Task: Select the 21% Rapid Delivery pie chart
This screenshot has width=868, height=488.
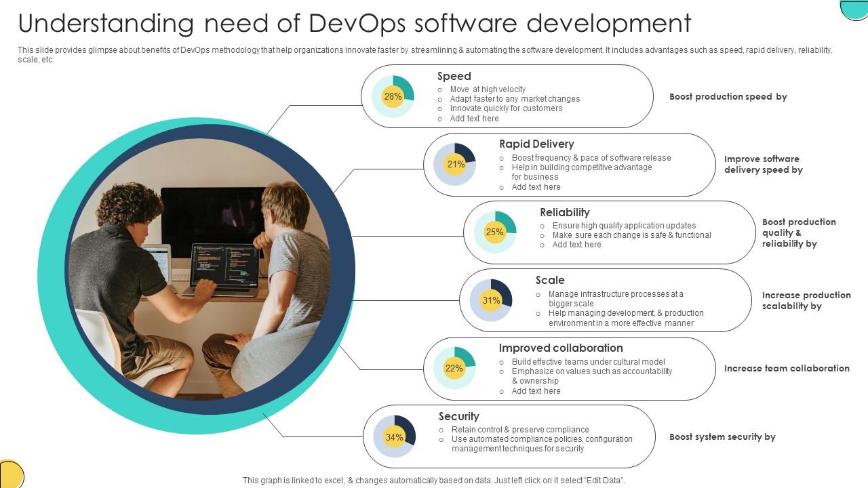Action: 454,164
